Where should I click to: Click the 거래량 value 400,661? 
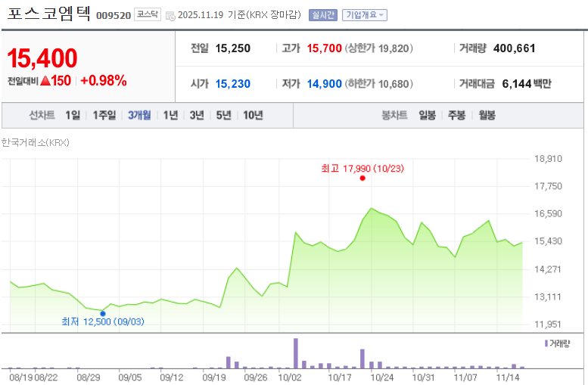coord(514,48)
